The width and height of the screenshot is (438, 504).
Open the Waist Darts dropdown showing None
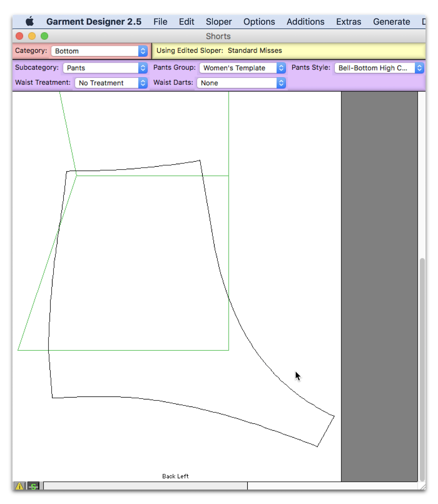(x=241, y=83)
